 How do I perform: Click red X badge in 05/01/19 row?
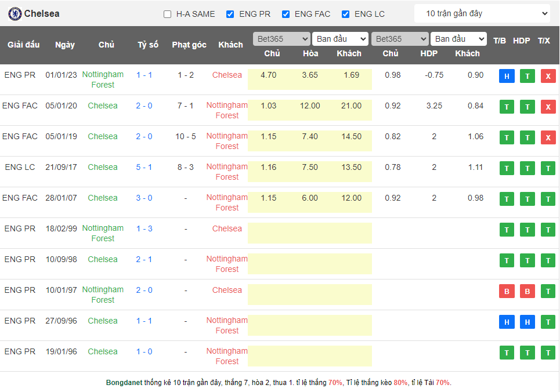[x=548, y=137]
